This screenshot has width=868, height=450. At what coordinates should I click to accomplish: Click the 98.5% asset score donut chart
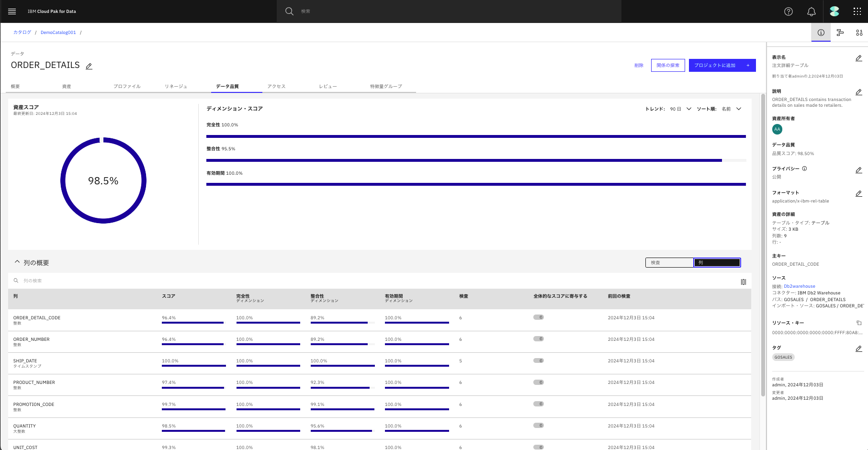coord(103,180)
